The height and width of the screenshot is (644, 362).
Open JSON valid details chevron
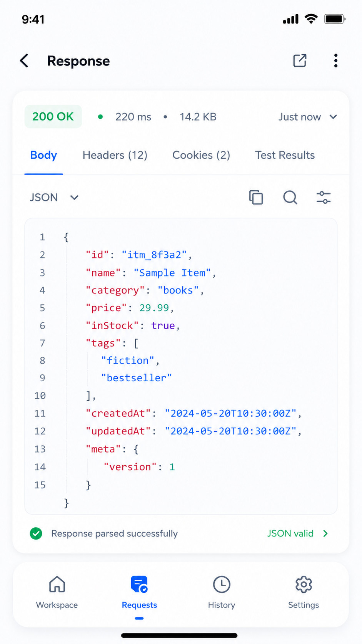pos(325,533)
